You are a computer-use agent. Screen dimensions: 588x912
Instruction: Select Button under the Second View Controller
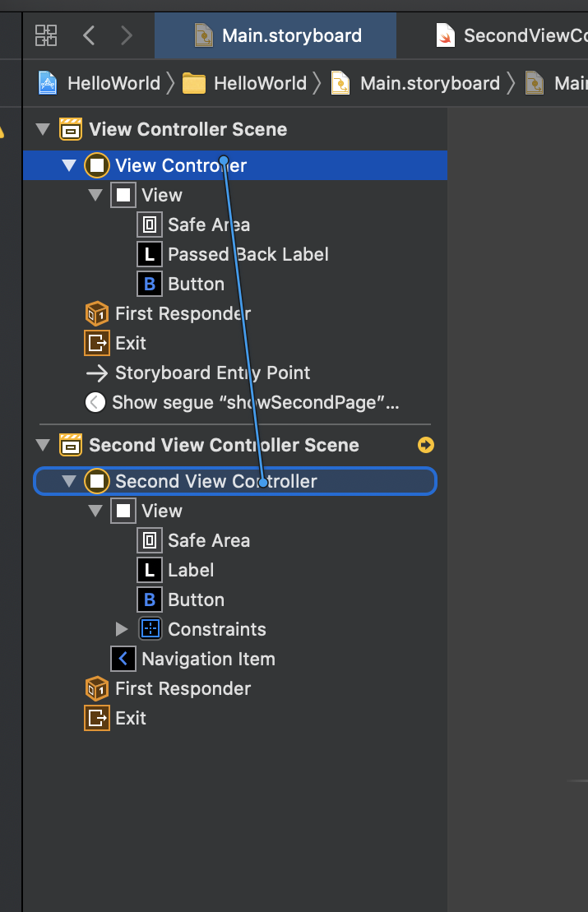point(196,600)
